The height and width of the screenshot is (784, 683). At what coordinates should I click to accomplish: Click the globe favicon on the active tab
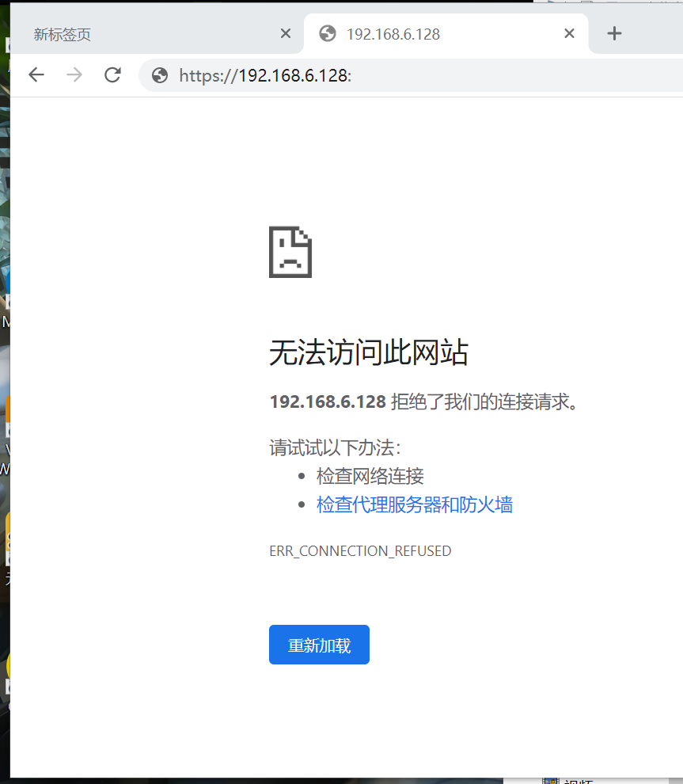[327, 34]
